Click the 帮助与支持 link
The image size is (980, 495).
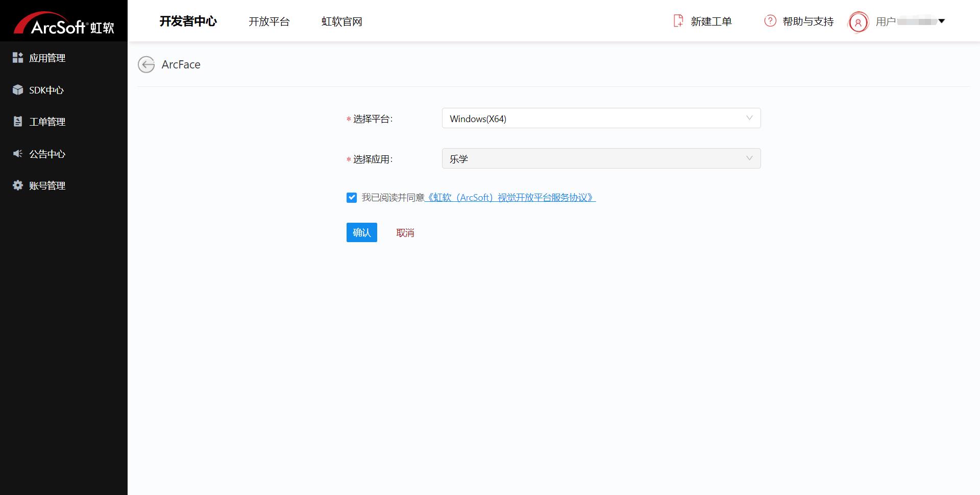click(808, 21)
